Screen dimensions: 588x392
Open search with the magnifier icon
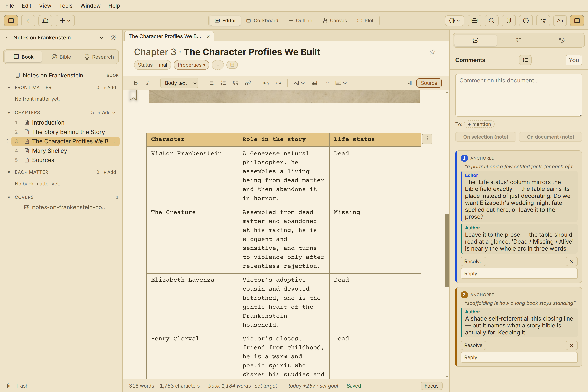[x=491, y=20]
